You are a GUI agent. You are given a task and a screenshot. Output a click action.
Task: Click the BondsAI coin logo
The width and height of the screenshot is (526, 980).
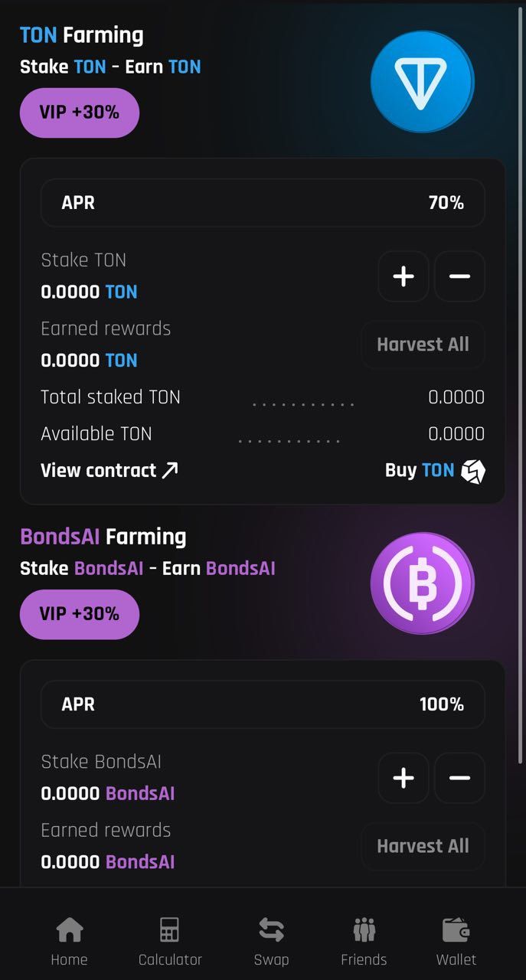(422, 583)
